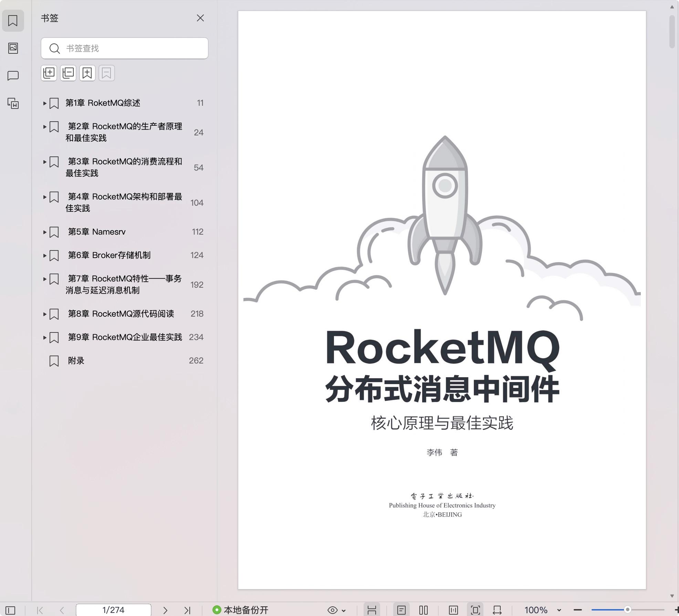
Task: Select single-page view icon
Action: [x=401, y=610]
